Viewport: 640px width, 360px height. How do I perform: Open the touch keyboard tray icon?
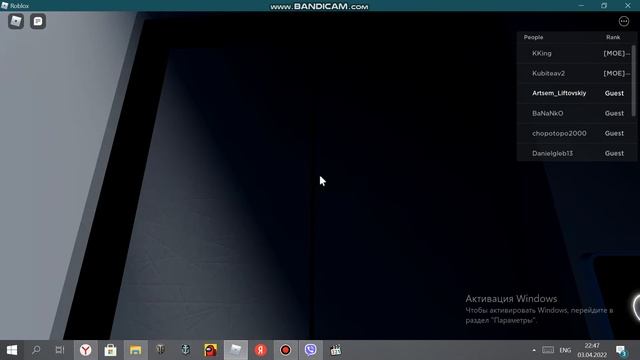(548, 350)
